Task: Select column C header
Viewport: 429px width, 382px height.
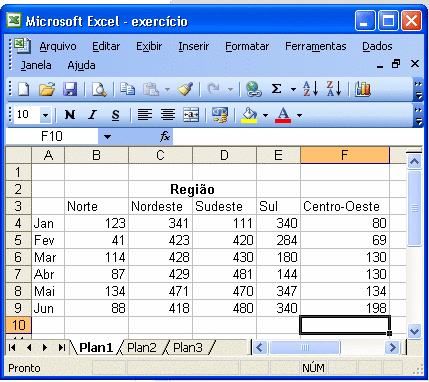Action: click(x=160, y=155)
